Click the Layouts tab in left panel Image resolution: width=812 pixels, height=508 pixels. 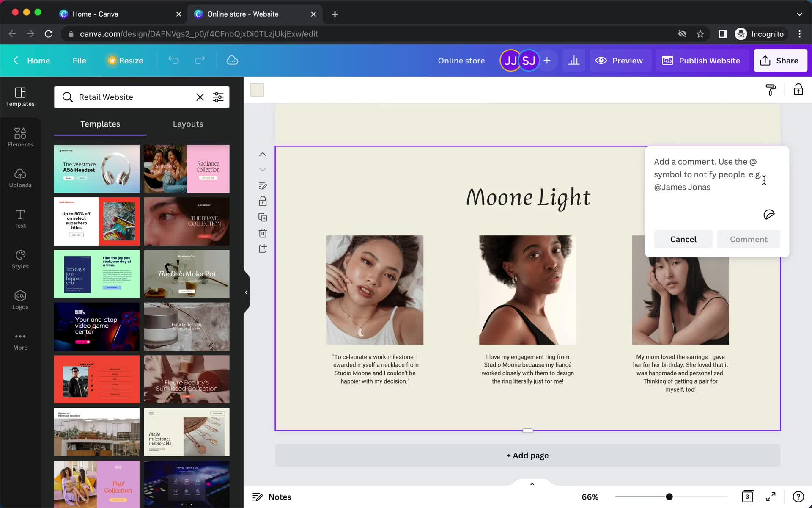pos(188,124)
